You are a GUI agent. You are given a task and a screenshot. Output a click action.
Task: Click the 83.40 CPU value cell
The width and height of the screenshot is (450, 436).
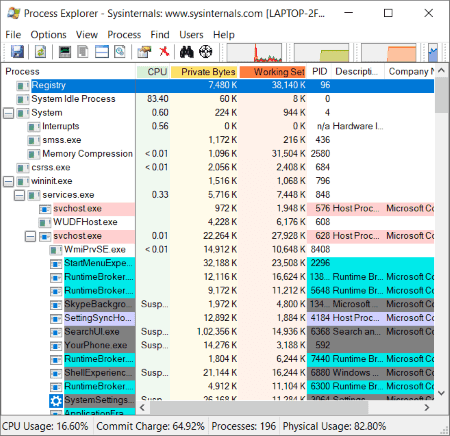(158, 99)
